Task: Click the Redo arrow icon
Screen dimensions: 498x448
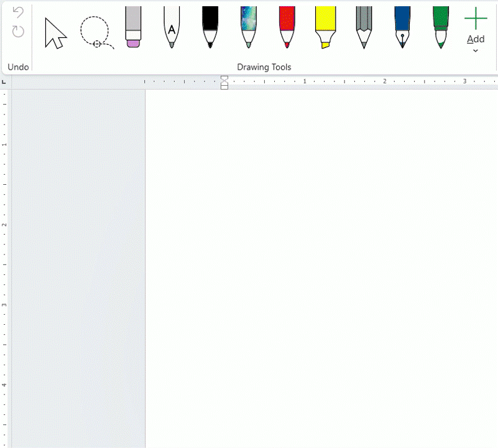Action: pos(18,32)
